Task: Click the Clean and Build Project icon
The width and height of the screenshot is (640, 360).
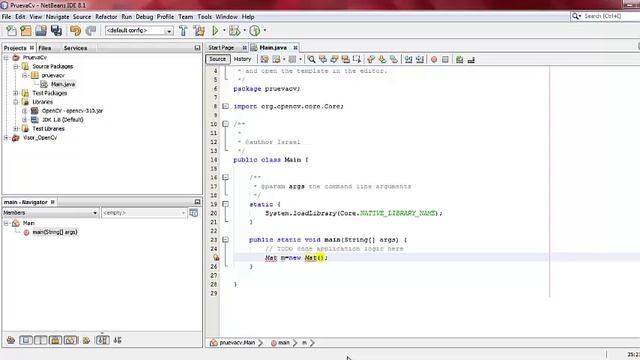Action: click(x=199, y=31)
